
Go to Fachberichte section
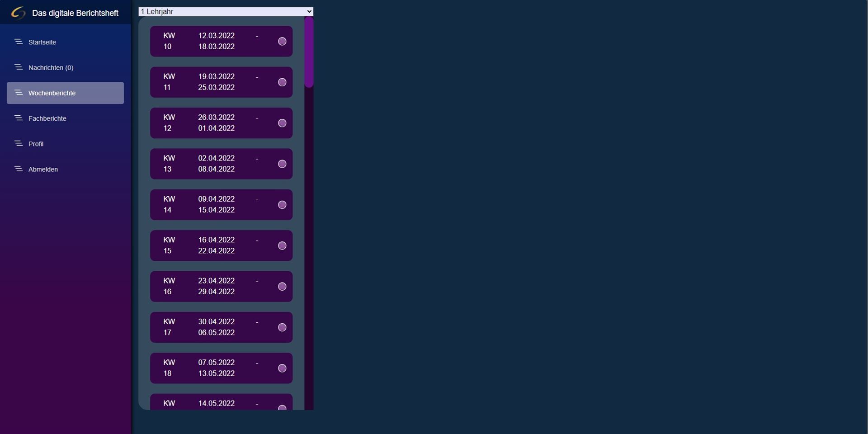(65, 118)
